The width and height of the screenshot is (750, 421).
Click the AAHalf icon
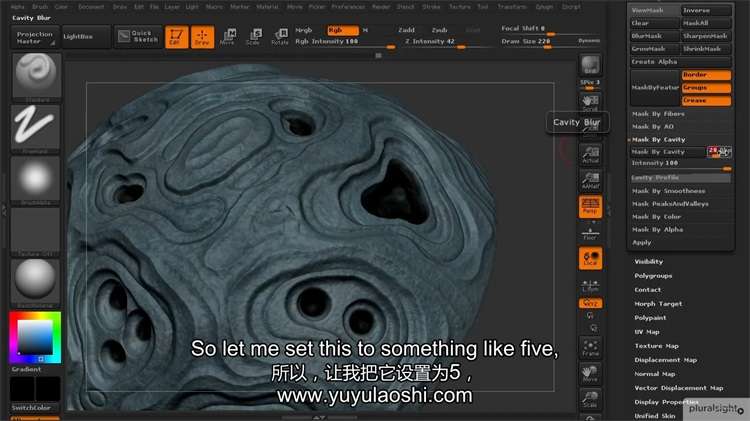(590, 181)
